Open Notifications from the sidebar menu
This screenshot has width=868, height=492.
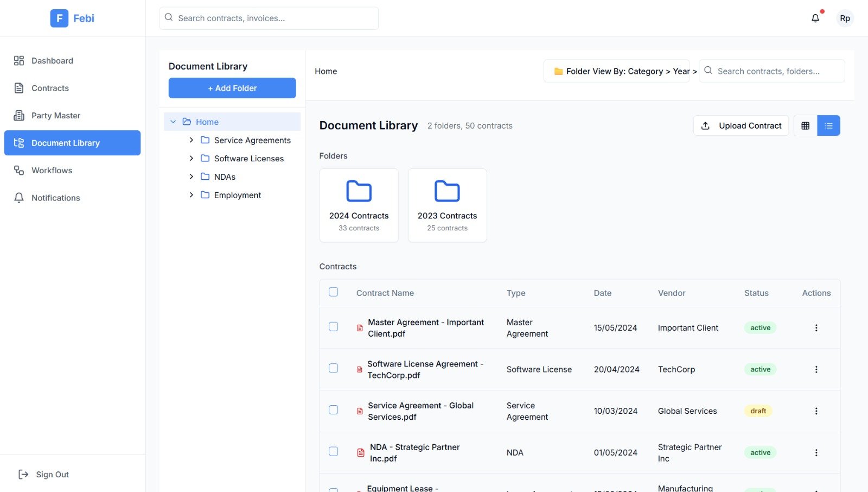coord(18,198)
